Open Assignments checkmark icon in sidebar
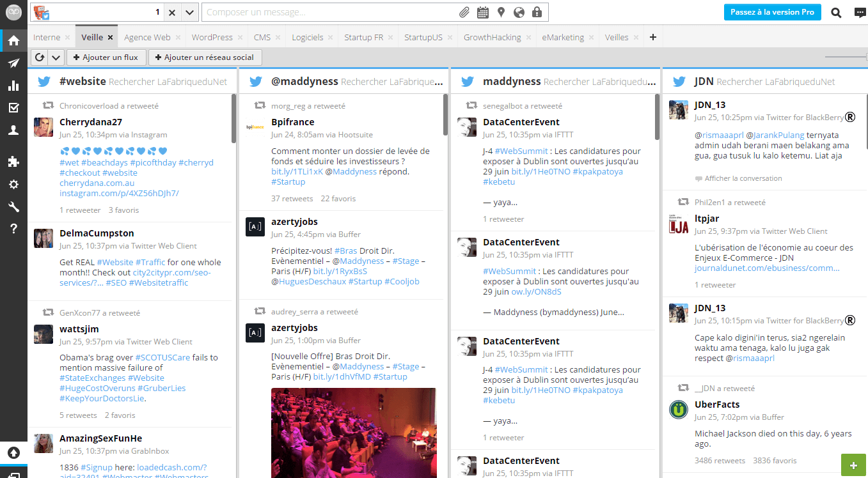 13,107
